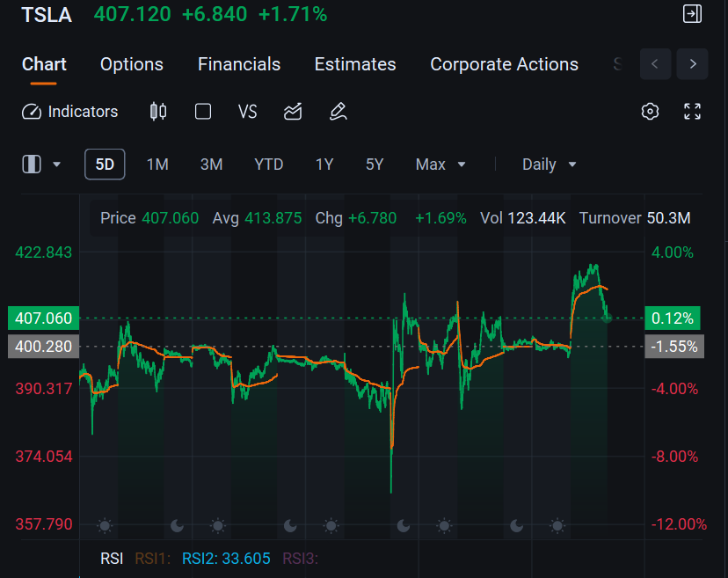
Task: Click the 422.843 axis label
Action: point(44,252)
